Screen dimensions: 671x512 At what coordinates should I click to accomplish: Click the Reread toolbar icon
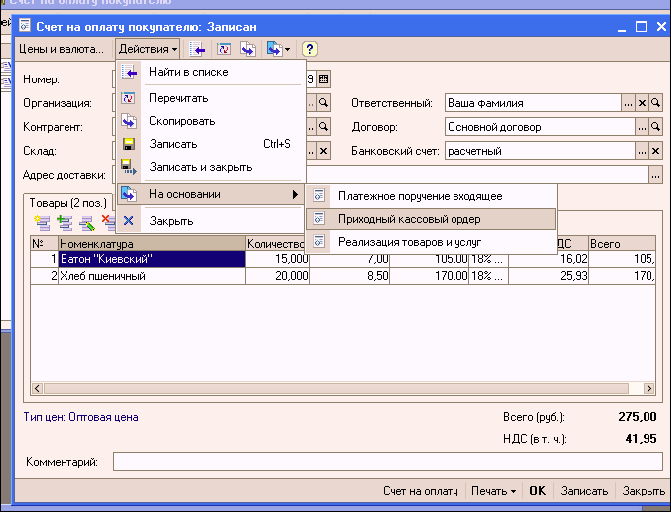(x=224, y=48)
